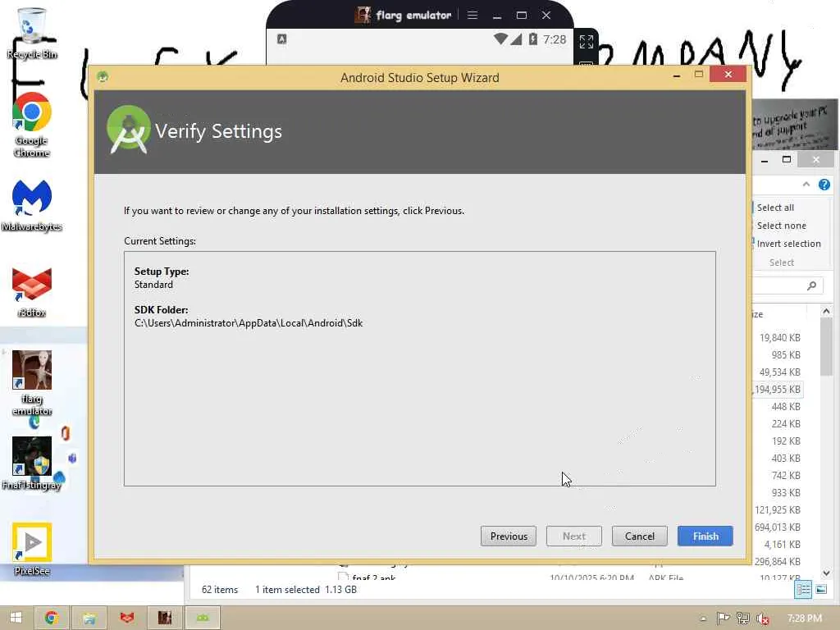Switch to r3dfox in the taskbar
The image size is (840, 630).
coord(127,618)
